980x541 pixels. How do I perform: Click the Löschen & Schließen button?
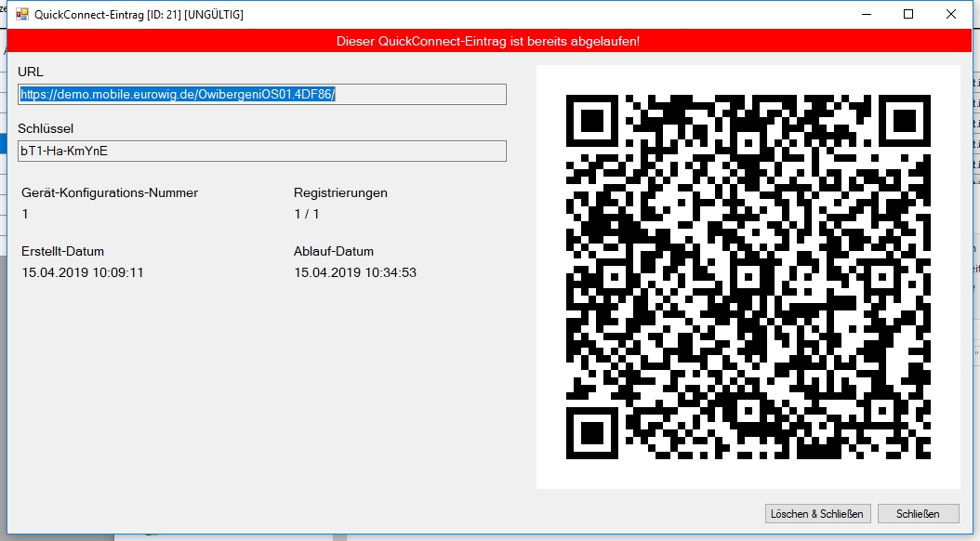[x=817, y=513]
